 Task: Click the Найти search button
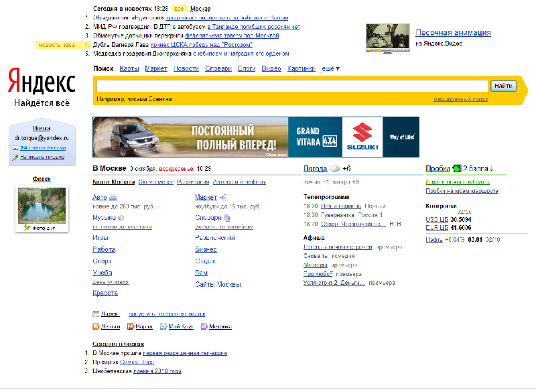tap(503, 86)
